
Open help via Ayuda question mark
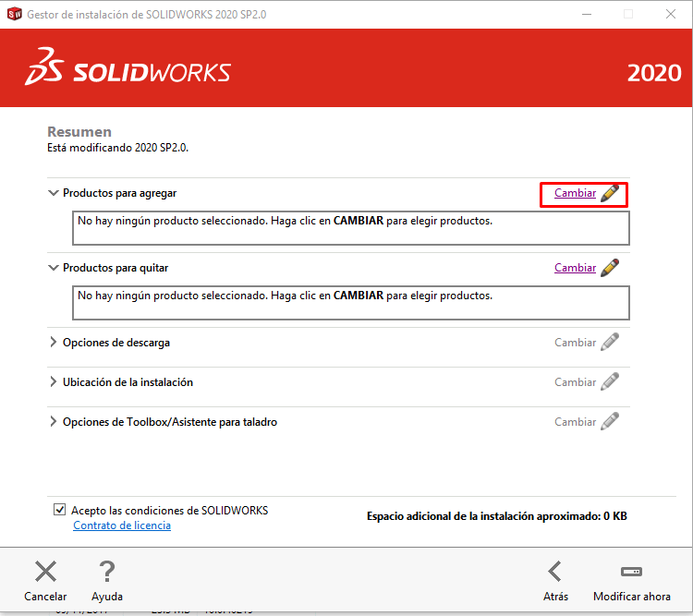[x=107, y=572]
